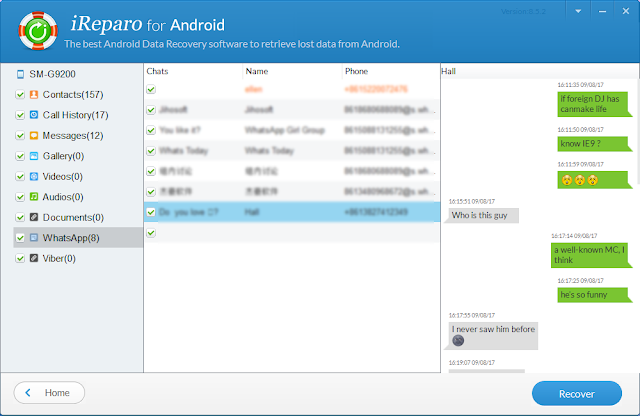This screenshot has width=640, height=416.
Task: Open the Audios(0) category
Action: (63, 197)
